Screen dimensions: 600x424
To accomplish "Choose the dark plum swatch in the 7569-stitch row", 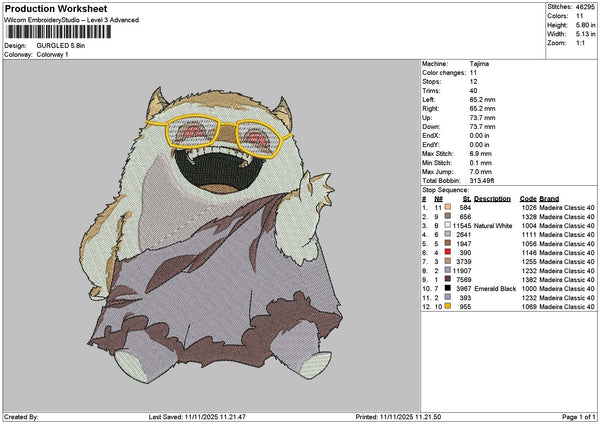I will click(448, 279).
